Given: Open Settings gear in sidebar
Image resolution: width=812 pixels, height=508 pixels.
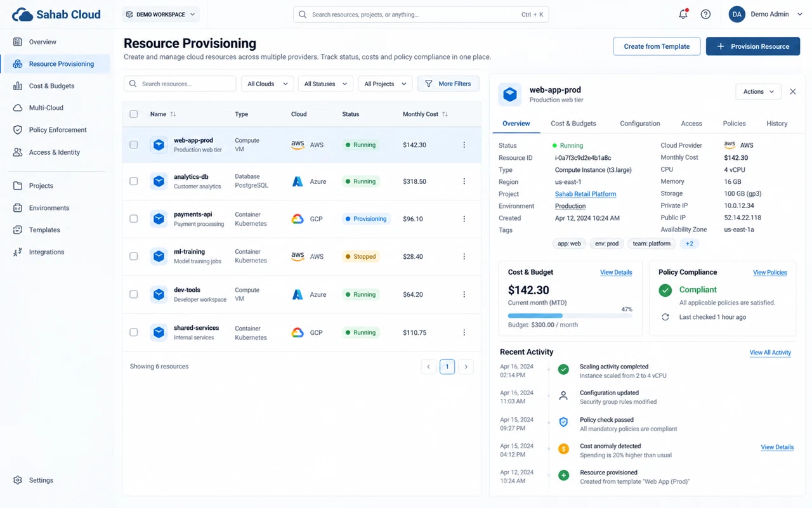Looking at the screenshot, I should tap(18, 480).
